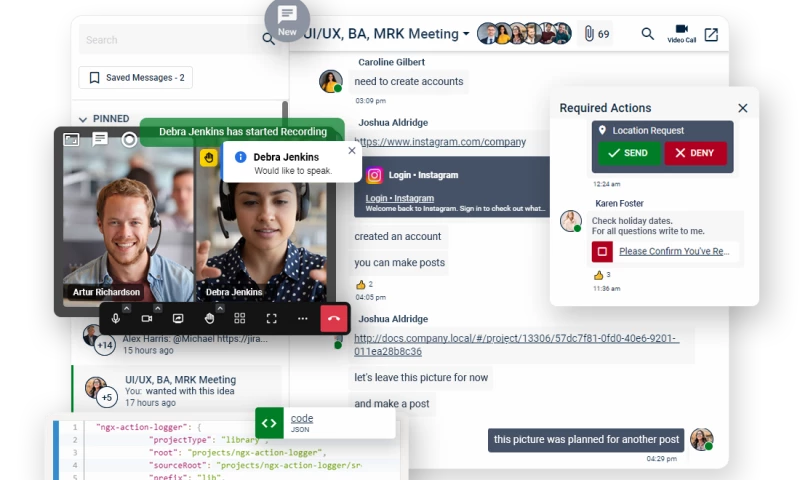This screenshot has width=800, height=480.
Task: Click the message 'let's leave this picture for now'
Action: [x=421, y=378]
